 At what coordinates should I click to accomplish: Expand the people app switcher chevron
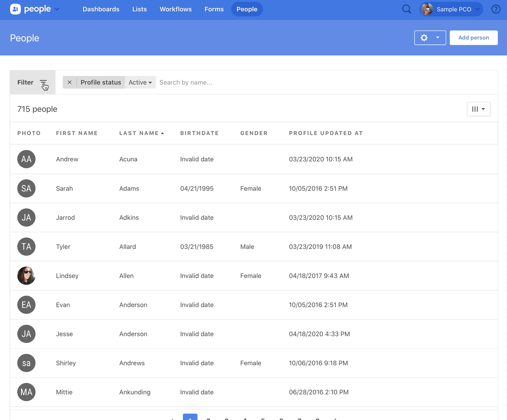(x=57, y=9)
